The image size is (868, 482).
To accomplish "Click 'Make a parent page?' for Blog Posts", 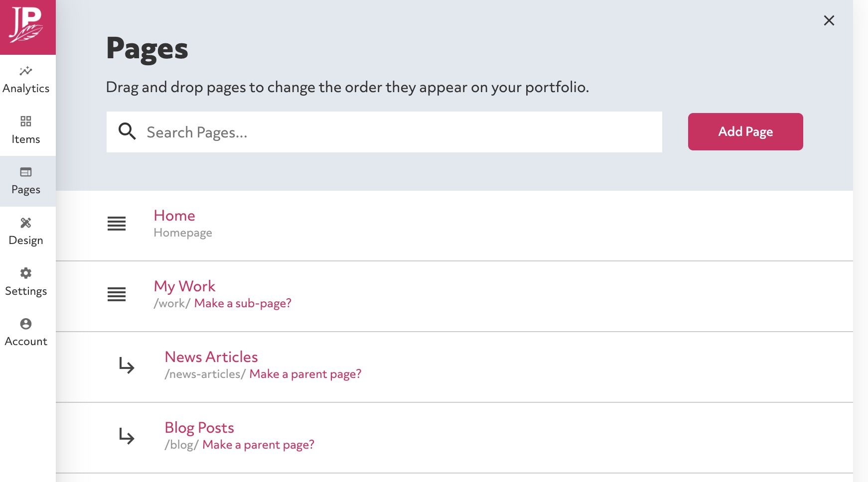I will (x=258, y=444).
